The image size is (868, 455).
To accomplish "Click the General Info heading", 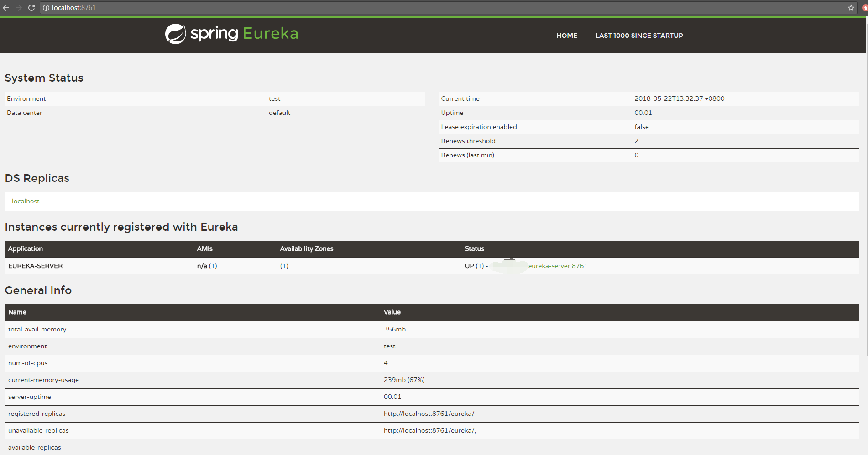I will [x=38, y=290].
